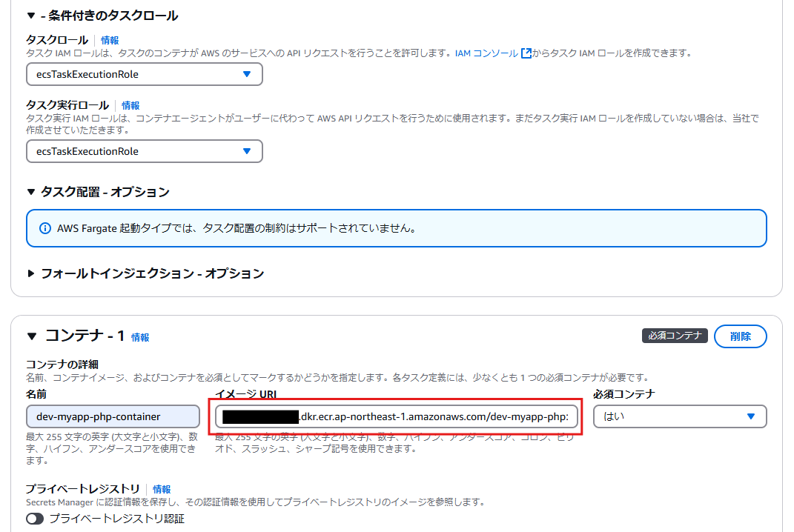
Task: Click the info icon in the Fargate notice
Action: pos(45,228)
